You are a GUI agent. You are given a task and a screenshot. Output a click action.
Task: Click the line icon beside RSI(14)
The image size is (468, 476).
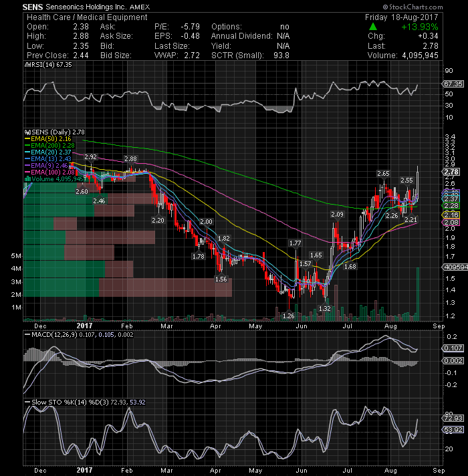tap(27, 65)
